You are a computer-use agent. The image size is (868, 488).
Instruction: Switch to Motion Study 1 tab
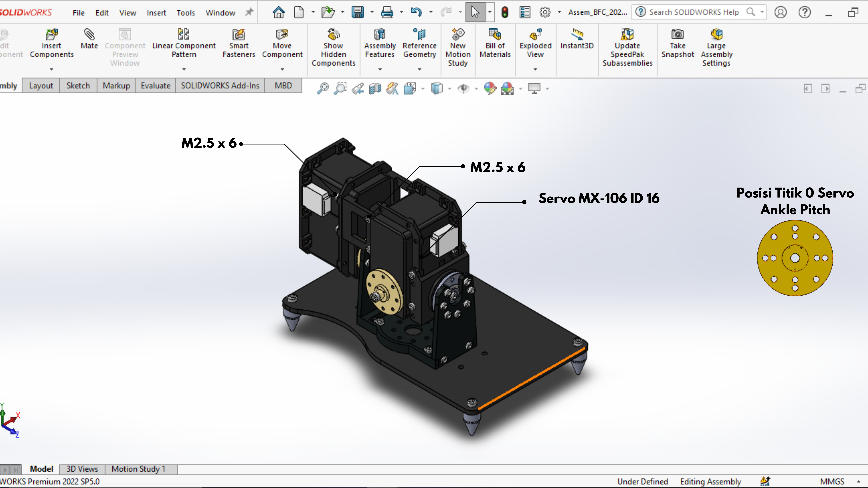coord(138,469)
